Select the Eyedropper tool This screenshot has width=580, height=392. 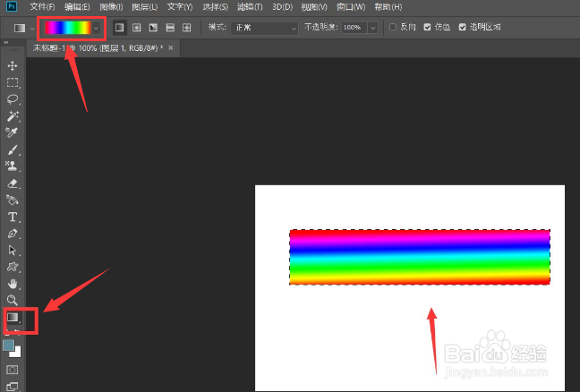12,132
